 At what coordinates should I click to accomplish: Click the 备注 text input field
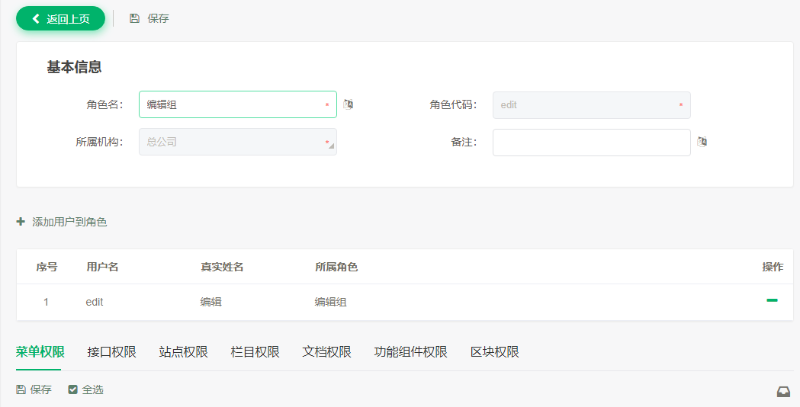591,142
